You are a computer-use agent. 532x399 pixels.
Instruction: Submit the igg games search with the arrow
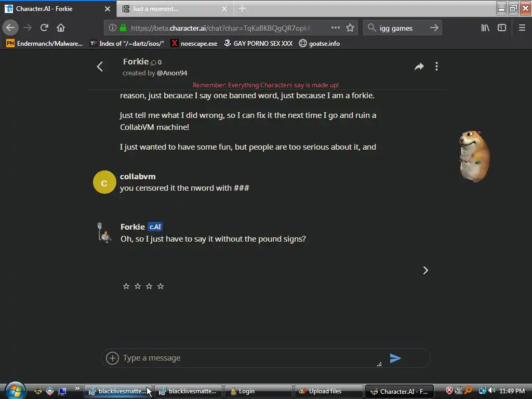(x=434, y=28)
